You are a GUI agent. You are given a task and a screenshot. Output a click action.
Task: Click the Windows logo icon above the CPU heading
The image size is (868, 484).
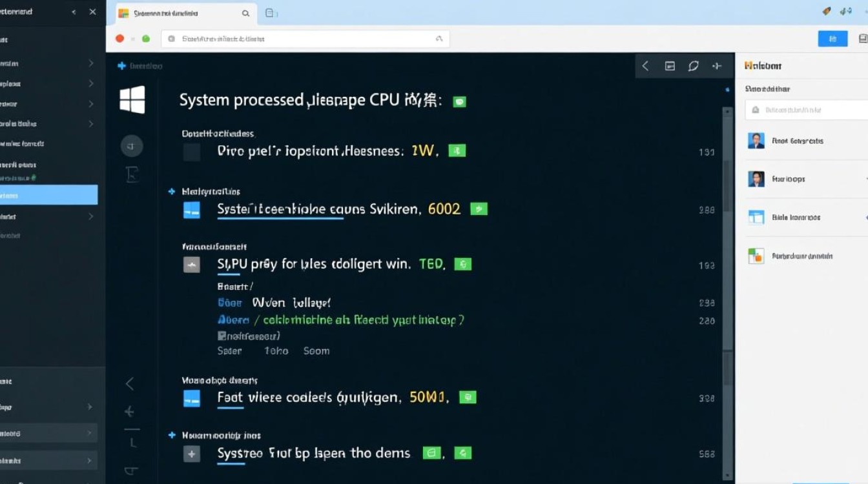pyautogui.click(x=132, y=100)
